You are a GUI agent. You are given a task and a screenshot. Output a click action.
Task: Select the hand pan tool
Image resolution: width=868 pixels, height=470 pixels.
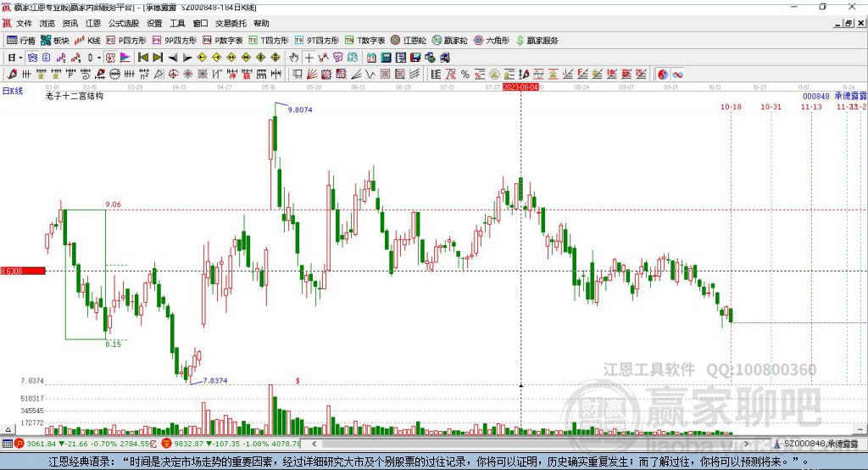[x=294, y=58]
